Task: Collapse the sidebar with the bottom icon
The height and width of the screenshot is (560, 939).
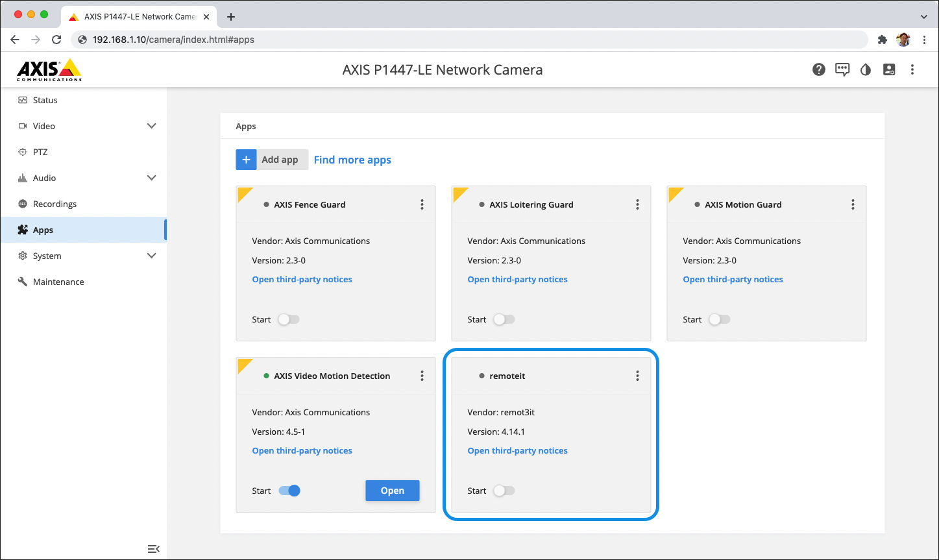Action: click(x=153, y=549)
